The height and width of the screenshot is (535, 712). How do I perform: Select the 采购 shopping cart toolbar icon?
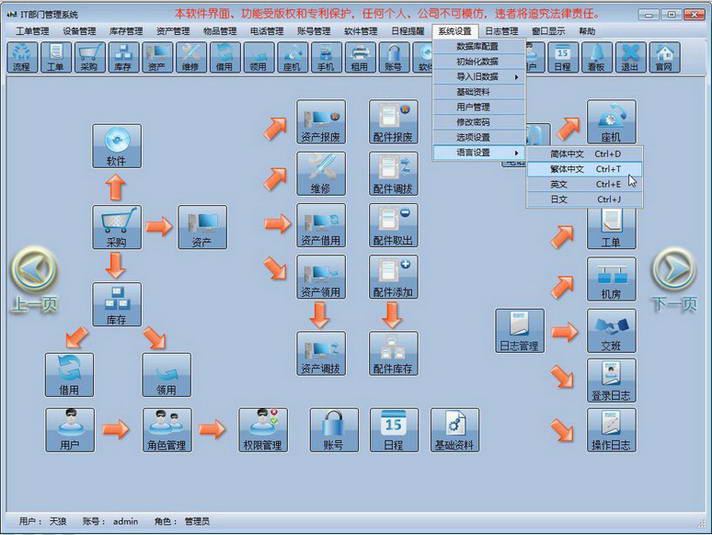pos(89,57)
